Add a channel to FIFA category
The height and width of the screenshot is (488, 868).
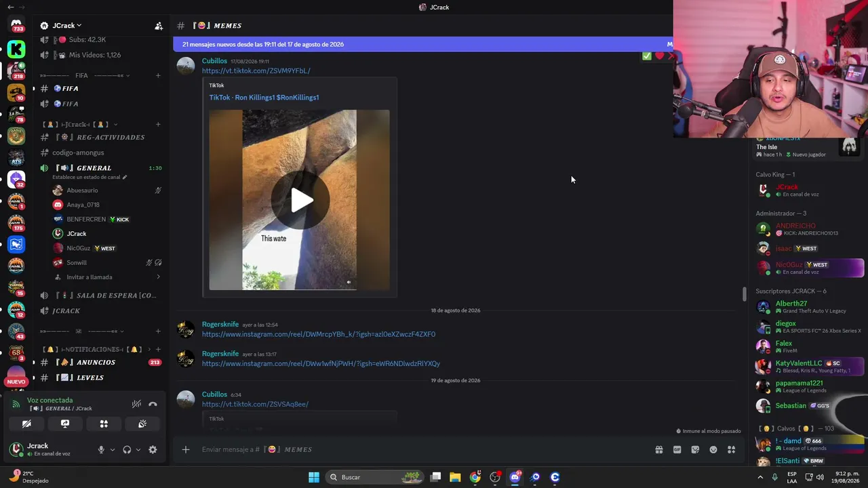(x=158, y=75)
